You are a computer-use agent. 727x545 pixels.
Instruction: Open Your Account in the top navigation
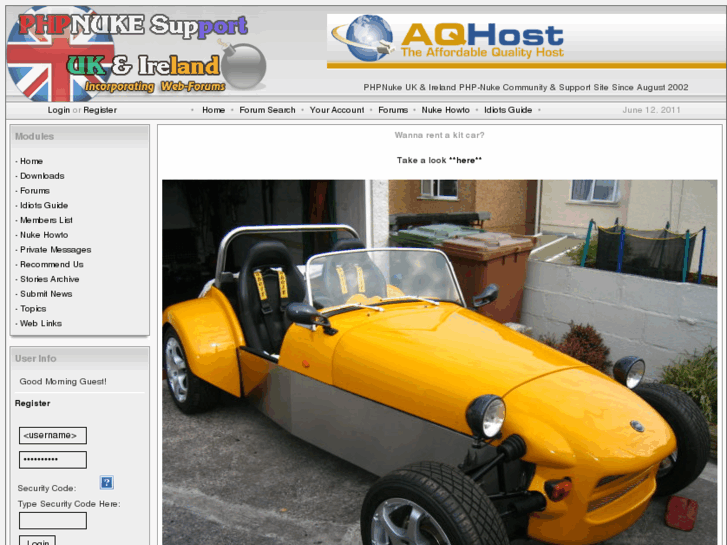(x=337, y=110)
